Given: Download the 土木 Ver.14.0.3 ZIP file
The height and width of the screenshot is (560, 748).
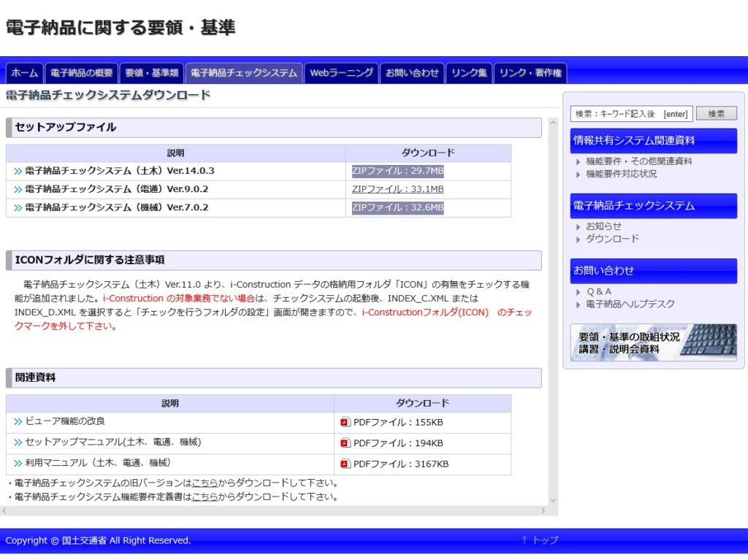Looking at the screenshot, I should (x=397, y=171).
